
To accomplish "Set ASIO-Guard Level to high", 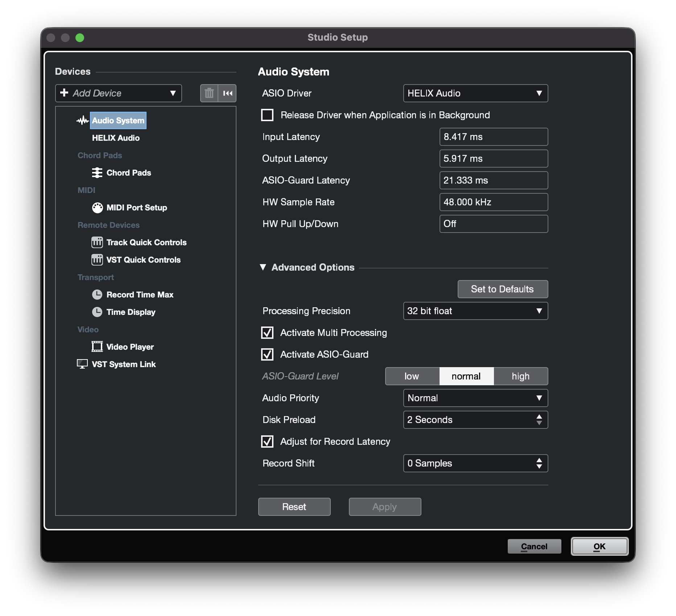I will point(520,376).
